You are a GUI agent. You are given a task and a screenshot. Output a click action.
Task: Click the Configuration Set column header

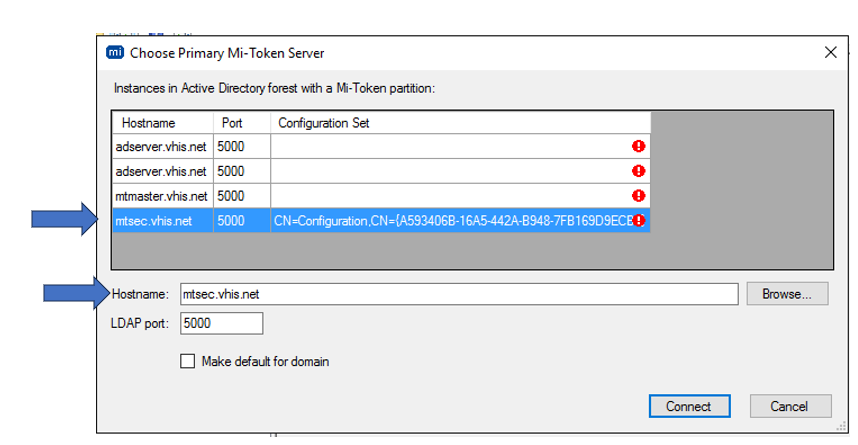(460, 123)
